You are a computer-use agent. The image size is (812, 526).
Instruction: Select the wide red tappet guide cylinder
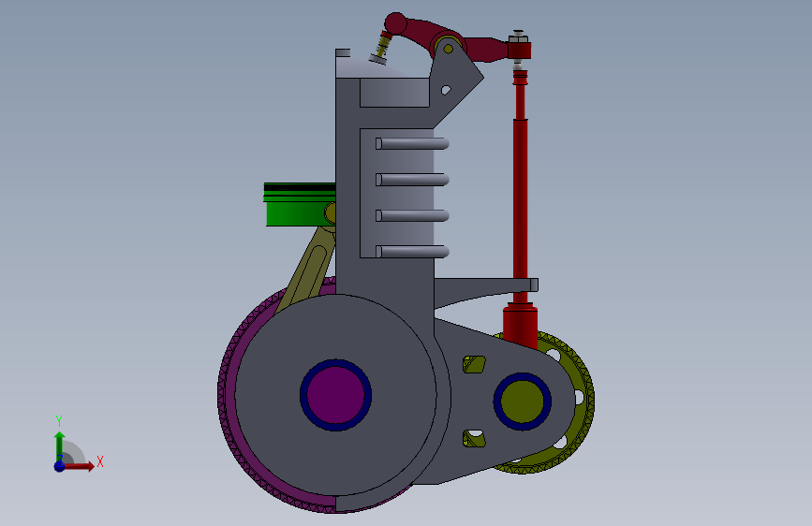pos(520,326)
